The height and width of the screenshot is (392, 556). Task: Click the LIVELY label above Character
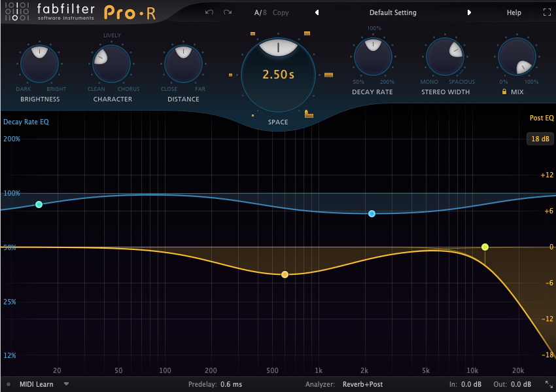coord(112,35)
